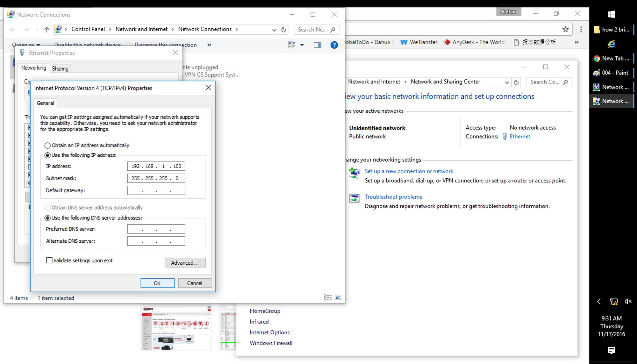Click the Windows Start logo icon
The height and width of the screenshot is (364, 637).
tap(611, 14)
